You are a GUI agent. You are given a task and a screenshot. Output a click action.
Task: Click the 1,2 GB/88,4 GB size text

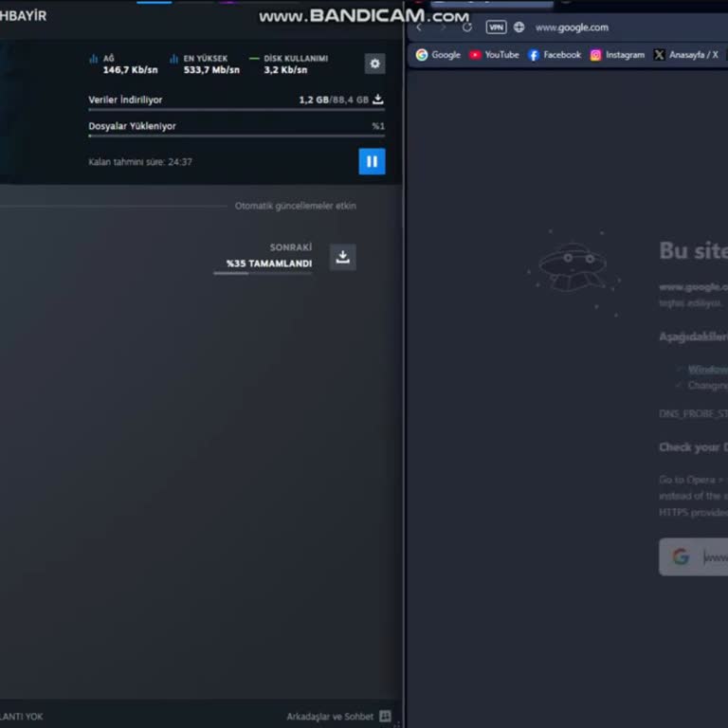coord(334,100)
